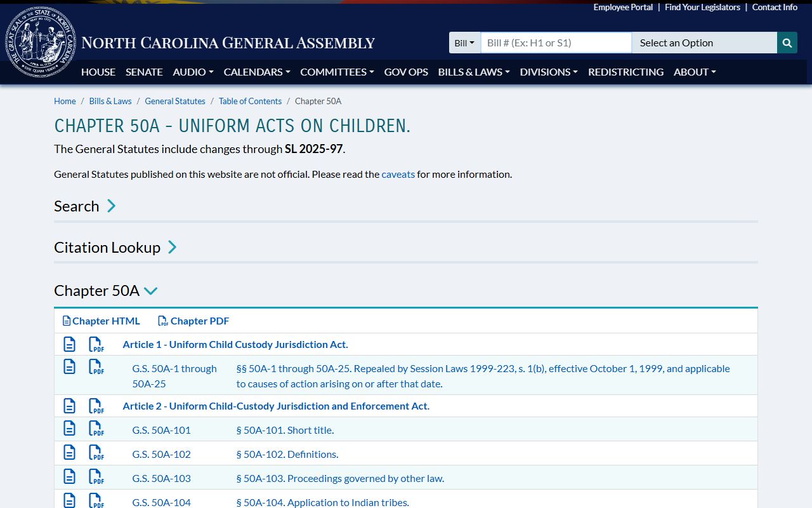This screenshot has width=812, height=508.
Task: Open the G.S. 50A-103 link
Action: (161, 478)
